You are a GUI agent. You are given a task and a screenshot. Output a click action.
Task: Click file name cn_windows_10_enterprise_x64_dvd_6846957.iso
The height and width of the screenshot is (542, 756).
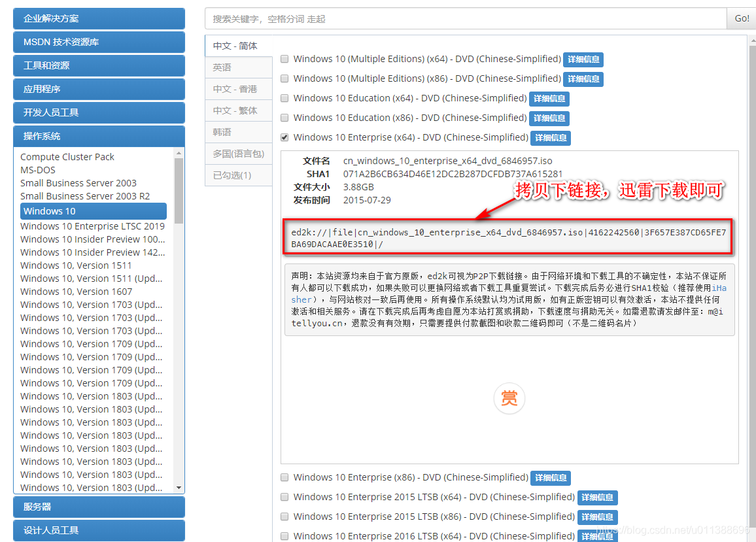click(447, 161)
